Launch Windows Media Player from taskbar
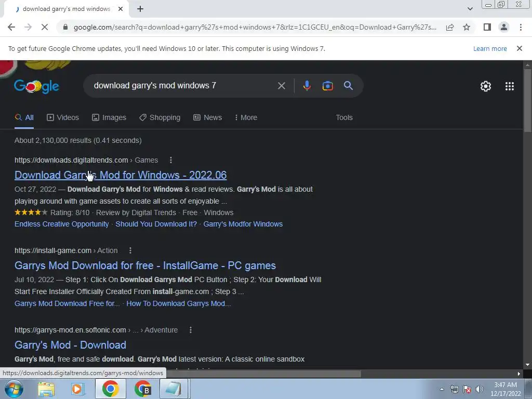Screen dimensions: 532x399 tap(78, 389)
